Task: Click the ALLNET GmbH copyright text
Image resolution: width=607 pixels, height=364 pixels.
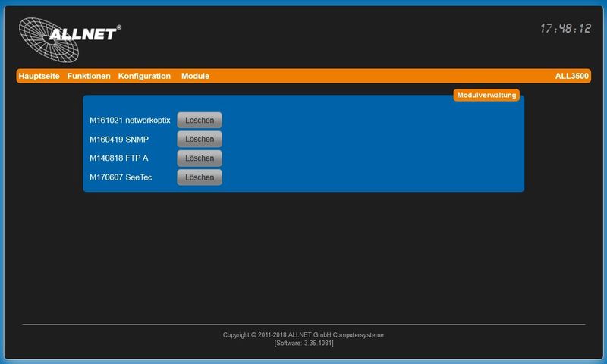Action: [x=303, y=335]
